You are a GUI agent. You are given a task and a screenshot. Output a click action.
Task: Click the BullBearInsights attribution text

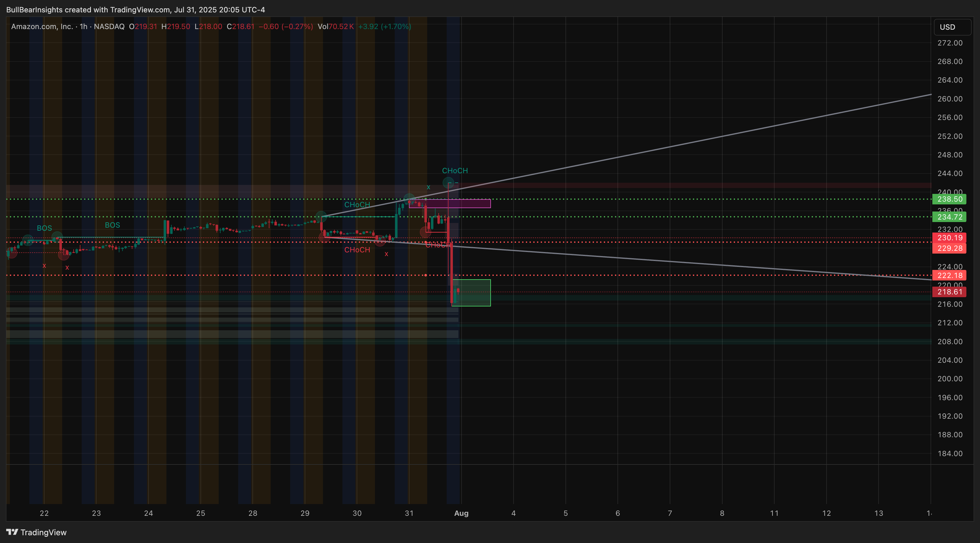[x=135, y=10]
